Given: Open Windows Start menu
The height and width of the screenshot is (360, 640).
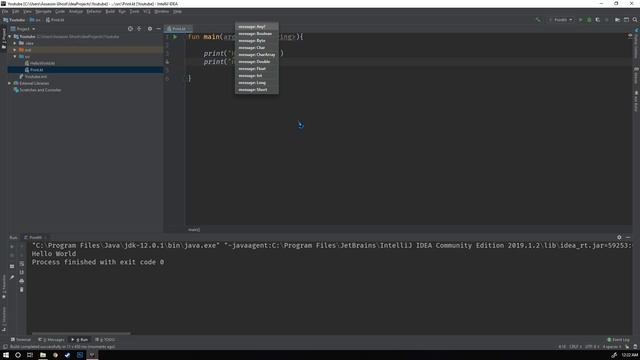Looking at the screenshot, I should coord(6,355).
